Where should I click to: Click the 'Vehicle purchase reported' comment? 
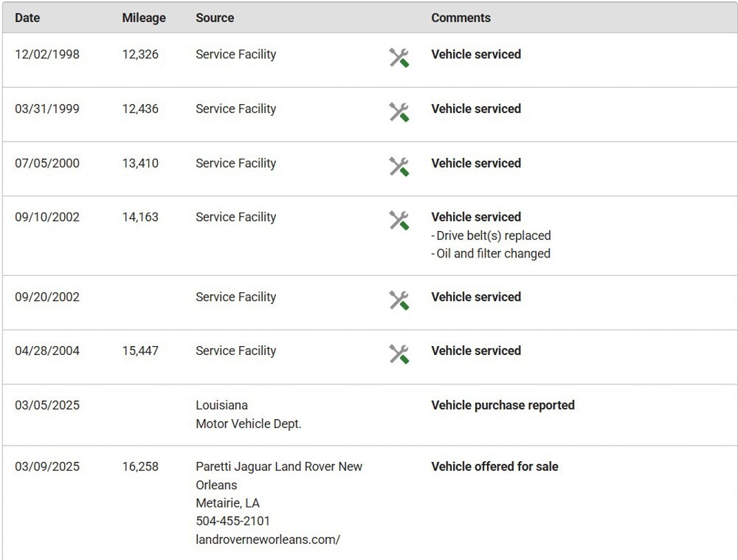tap(503, 405)
